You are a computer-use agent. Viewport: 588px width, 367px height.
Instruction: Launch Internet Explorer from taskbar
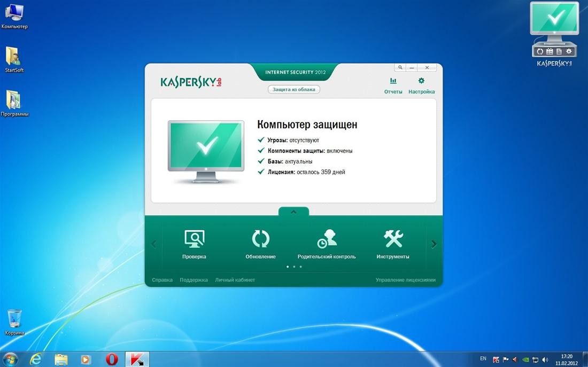click(36, 360)
